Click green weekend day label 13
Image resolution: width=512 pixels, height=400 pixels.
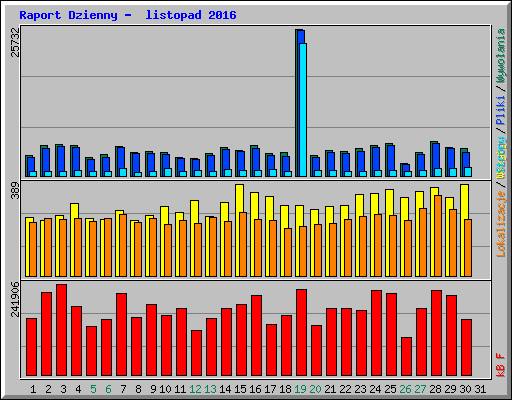click(210, 389)
